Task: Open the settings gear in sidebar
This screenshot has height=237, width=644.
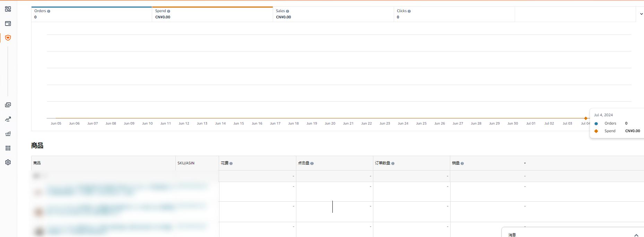Action: [x=8, y=162]
